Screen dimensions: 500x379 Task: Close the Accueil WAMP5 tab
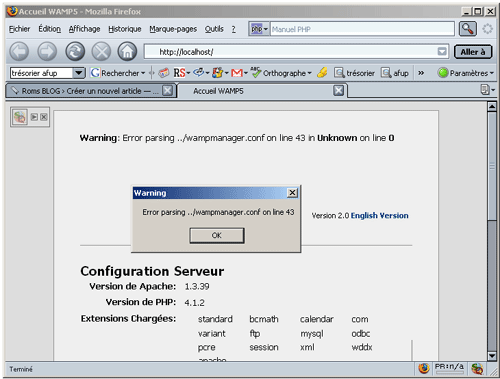[338, 90]
